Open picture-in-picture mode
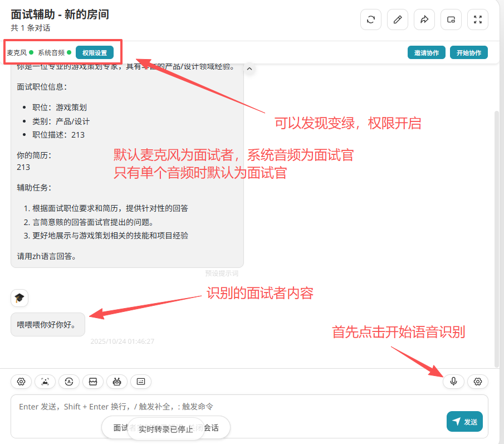 (x=451, y=19)
